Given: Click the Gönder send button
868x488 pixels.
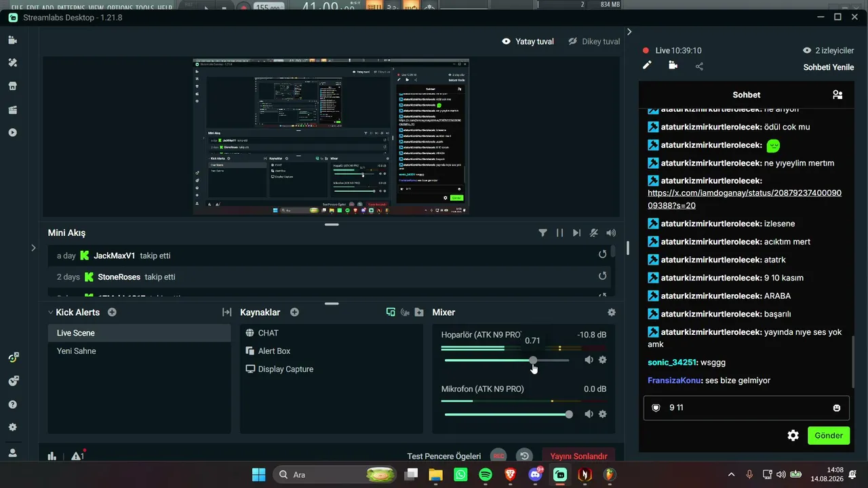Looking at the screenshot, I should (x=829, y=435).
